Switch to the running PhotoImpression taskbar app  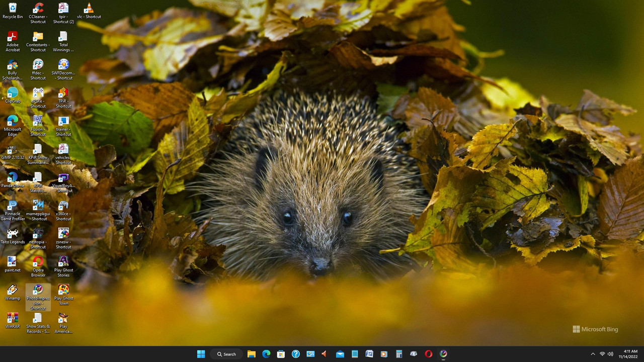pos(443,354)
